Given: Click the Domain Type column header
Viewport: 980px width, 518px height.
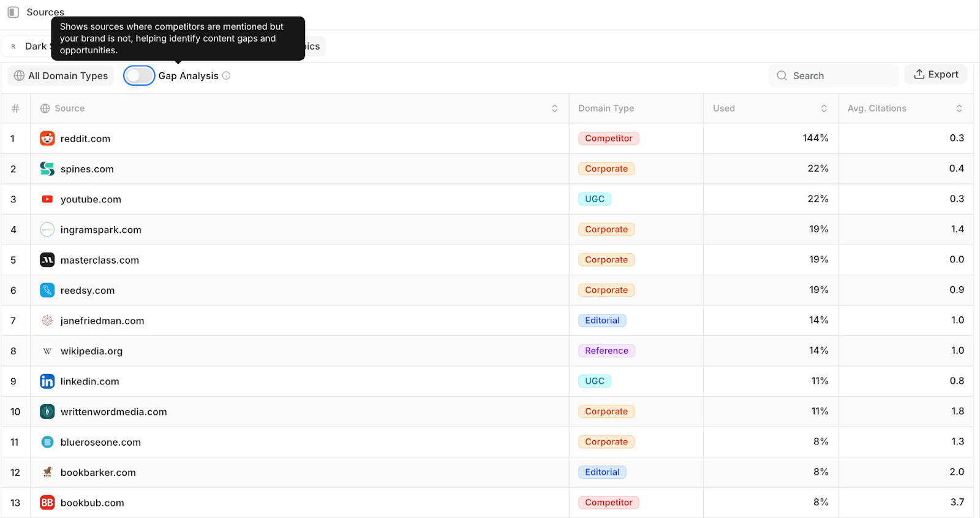Looking at the screenshot, I should point(606,109).
